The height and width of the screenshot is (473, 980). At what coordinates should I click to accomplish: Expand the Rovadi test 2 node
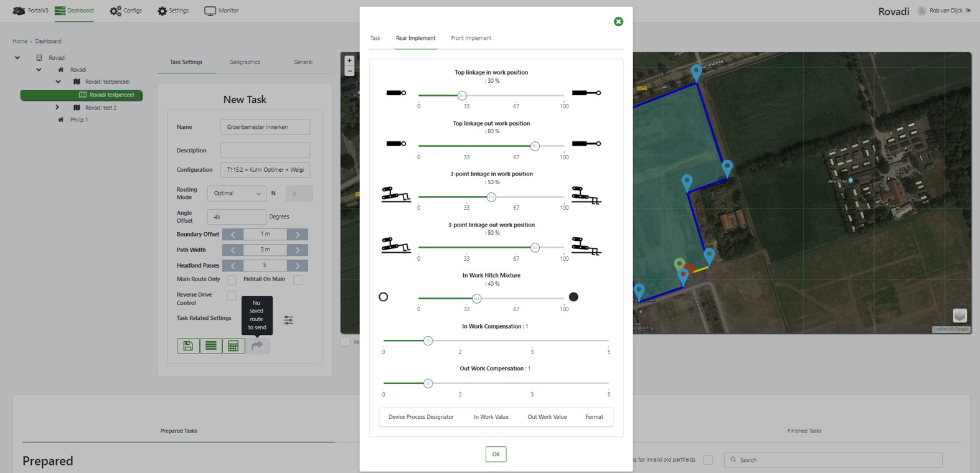point(57,108)
